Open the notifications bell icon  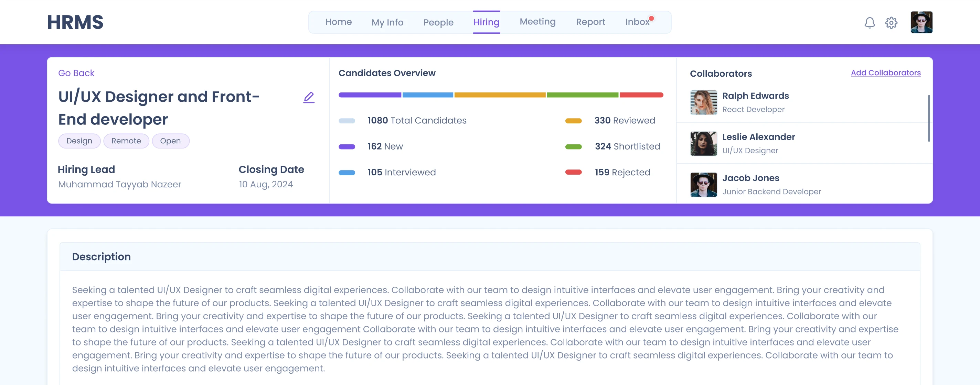(x=869, y=23)
